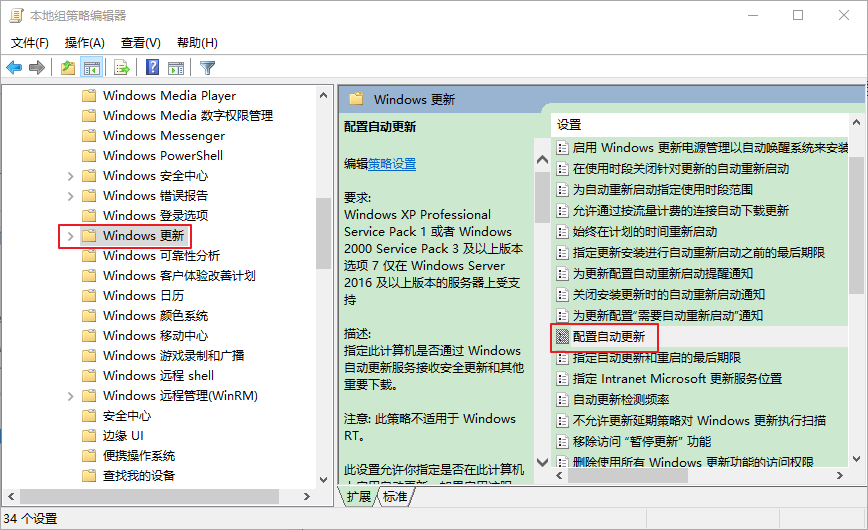868x530 pixels.
Task: Open the 帮助(H) menu
Action: tap(197, 43)
